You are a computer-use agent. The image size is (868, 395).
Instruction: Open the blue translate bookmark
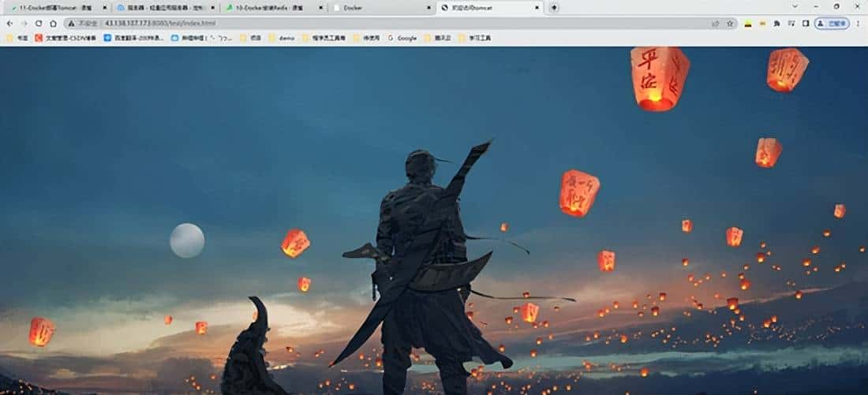pos(134,38)
